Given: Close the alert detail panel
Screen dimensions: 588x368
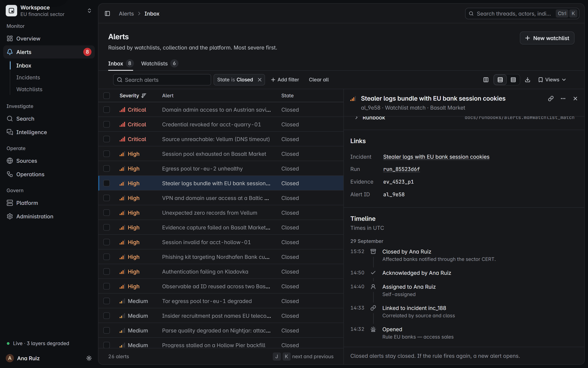Looking at the screenshot, I should point(575,99).
